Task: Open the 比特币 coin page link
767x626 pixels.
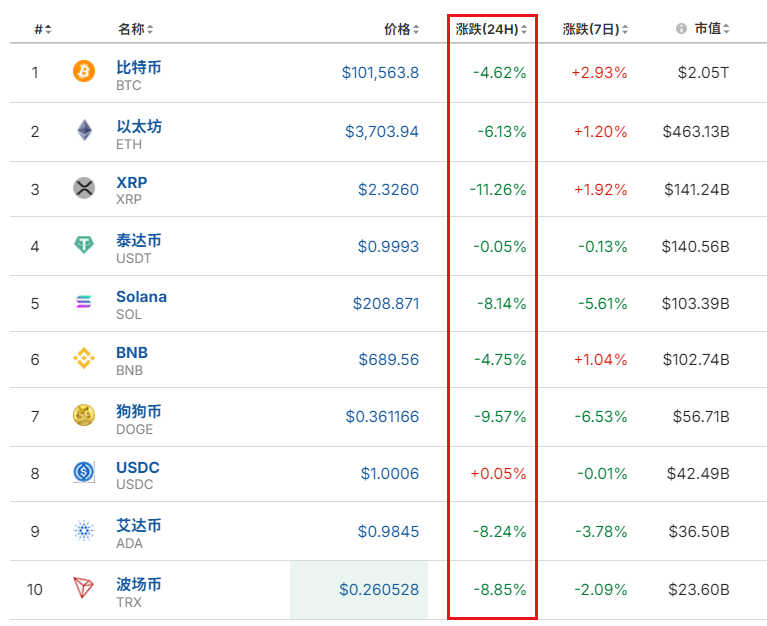Action: tap(138, 67)
